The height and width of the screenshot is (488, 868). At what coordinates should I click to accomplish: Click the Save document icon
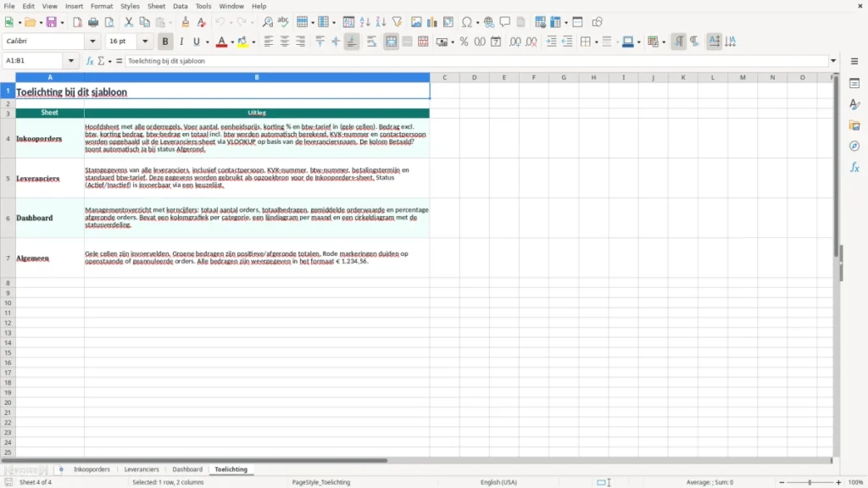[x=52, y=22]
